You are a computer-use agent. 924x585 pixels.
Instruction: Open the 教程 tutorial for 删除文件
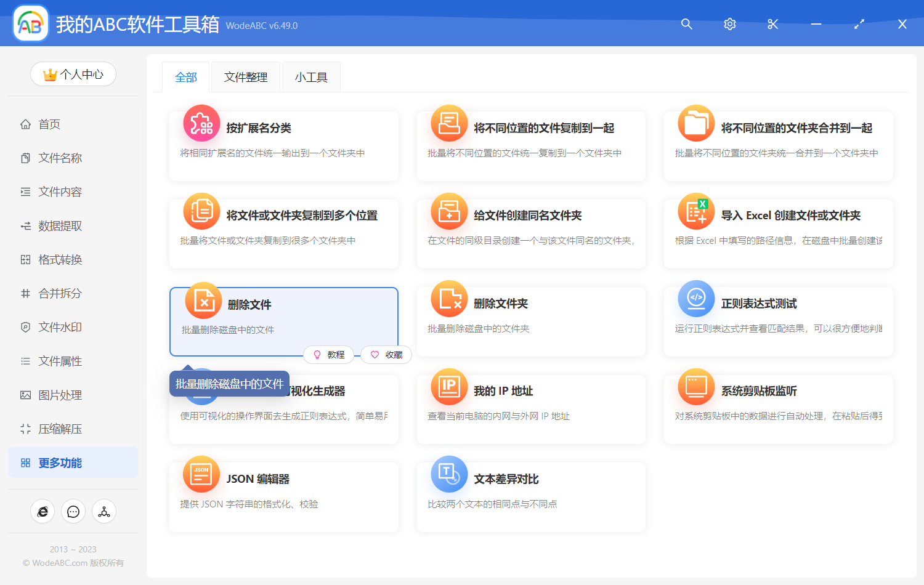tap(329, 355)
